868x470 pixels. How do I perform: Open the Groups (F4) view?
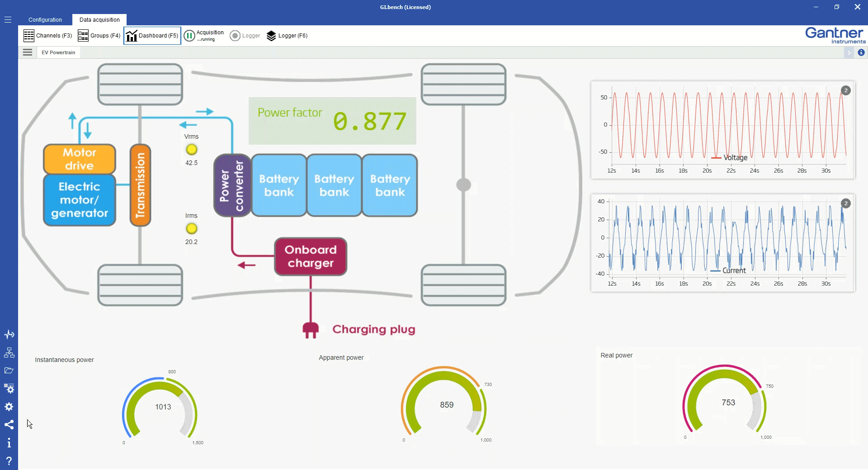pyautogui.click(x=99, y=36)
